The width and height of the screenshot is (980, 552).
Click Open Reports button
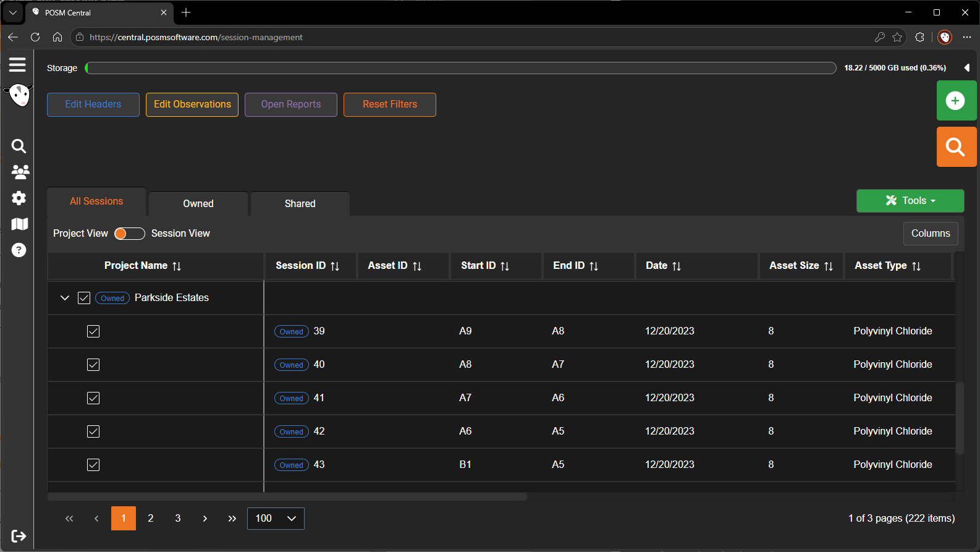pyautogui.click(x=291, y=104)
